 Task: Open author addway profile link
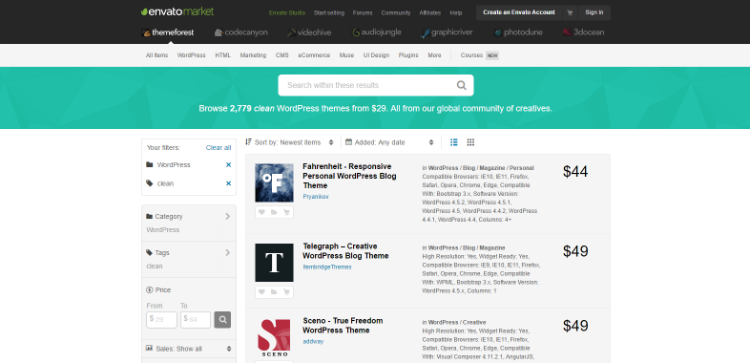click(x=313, y=341)
